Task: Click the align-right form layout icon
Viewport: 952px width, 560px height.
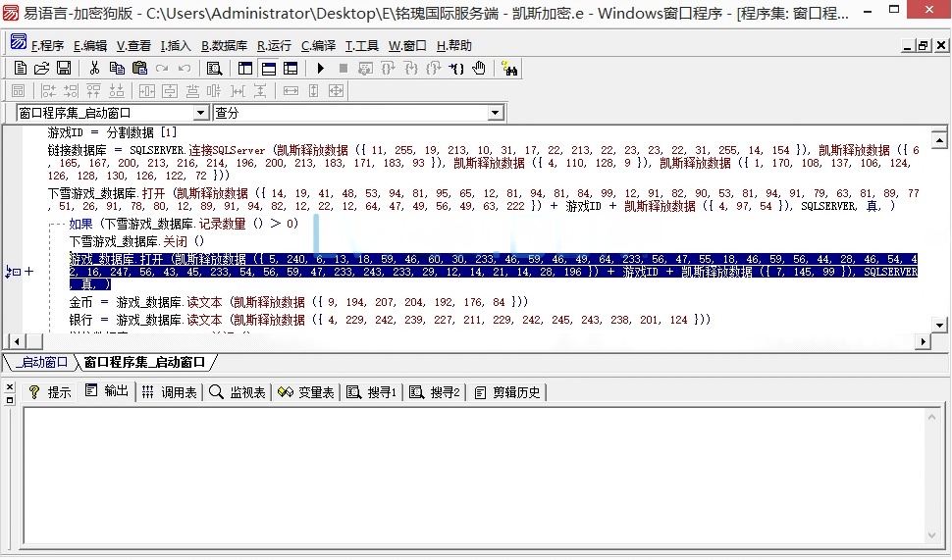Action: (71, 91)
